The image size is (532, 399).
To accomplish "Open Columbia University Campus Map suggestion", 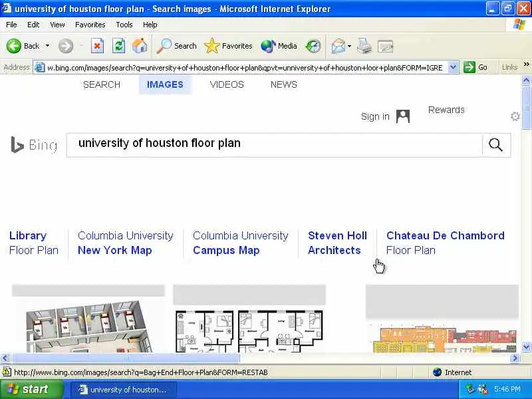I will pos(240,243).
